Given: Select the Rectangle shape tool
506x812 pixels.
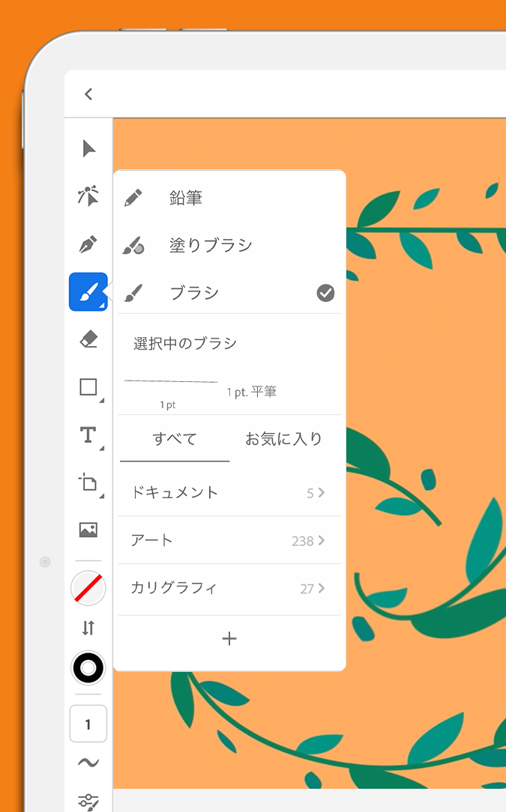Looking at the screenshot, I should pos(88,387).
